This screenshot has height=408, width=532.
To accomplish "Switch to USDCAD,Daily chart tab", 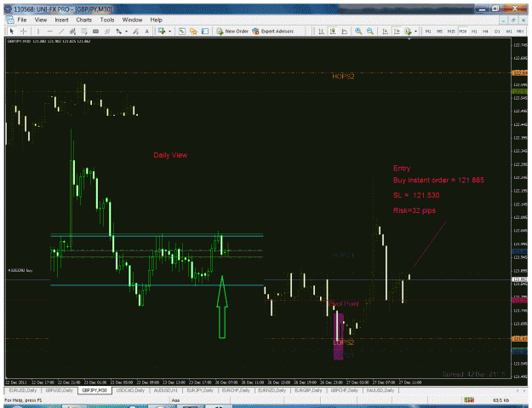I will point(130,390).
